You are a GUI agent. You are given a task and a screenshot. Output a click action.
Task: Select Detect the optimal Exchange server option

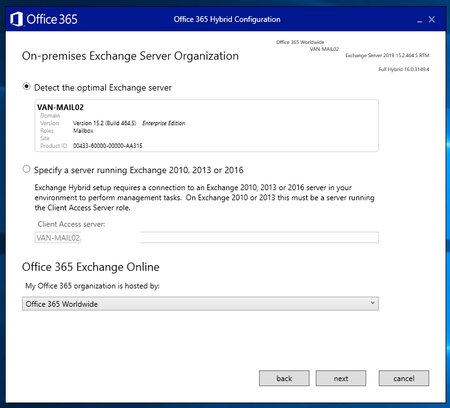(26, 87)
